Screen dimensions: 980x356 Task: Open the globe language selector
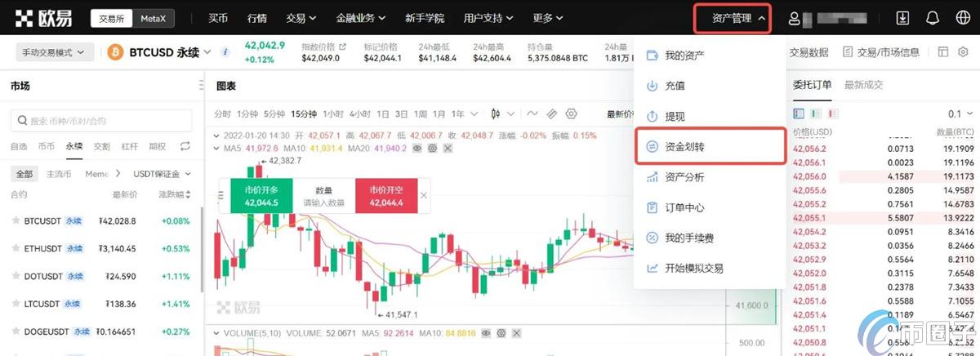tap(962, 18)
